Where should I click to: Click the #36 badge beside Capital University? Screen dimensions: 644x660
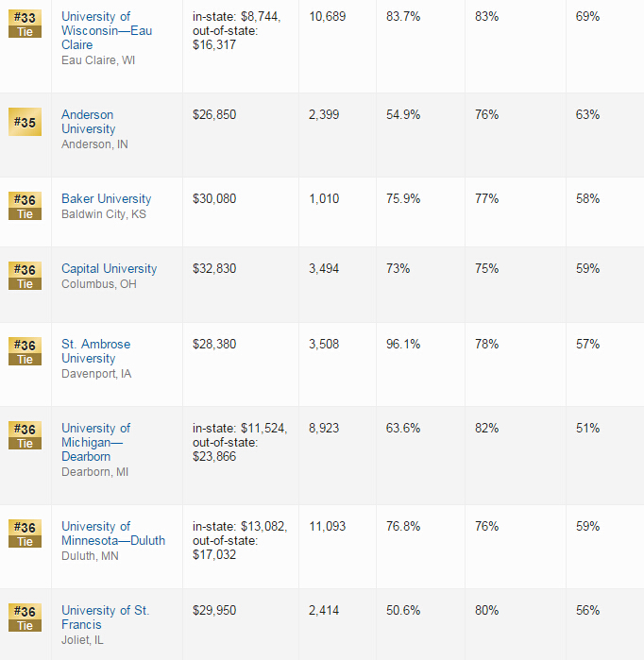point(25,276)
